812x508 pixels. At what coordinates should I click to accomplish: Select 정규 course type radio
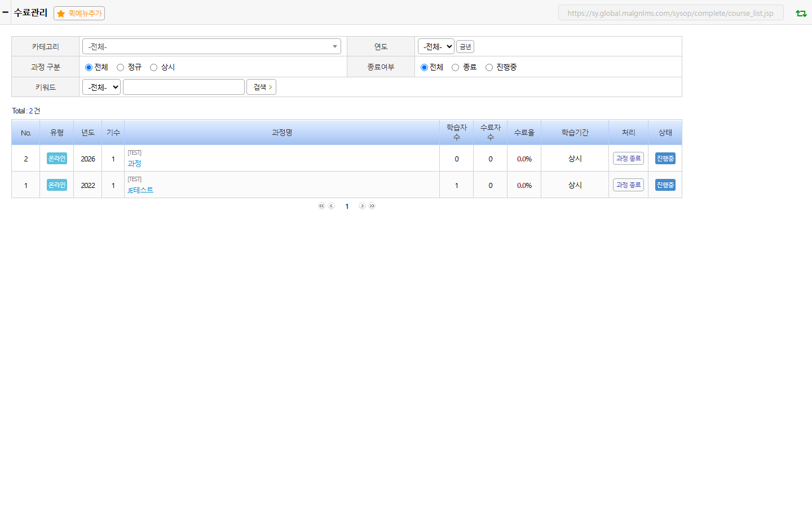pyautogui.click(x=120, y=67)
